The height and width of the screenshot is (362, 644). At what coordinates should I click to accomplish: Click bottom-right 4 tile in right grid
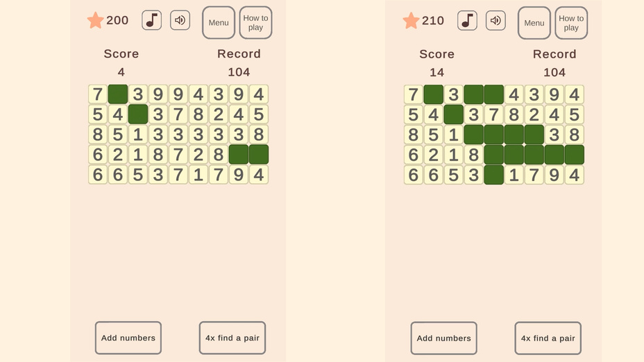[x=574, y=175]
